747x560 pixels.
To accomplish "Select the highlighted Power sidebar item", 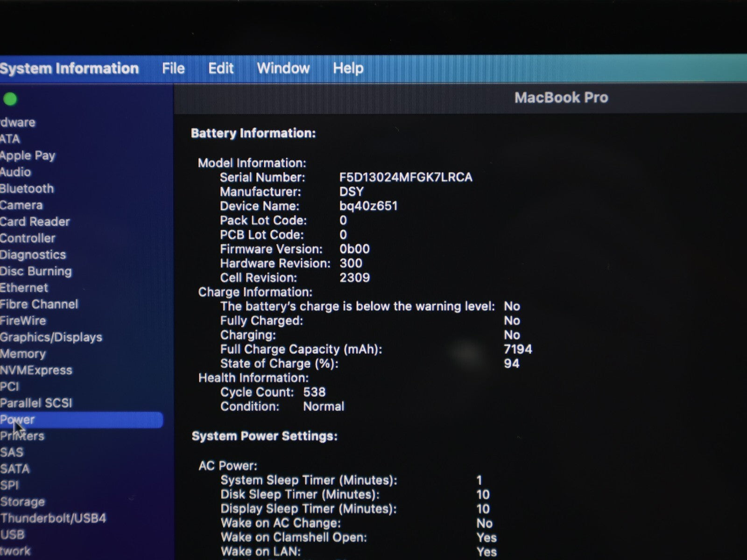I will tap(81, 420).
